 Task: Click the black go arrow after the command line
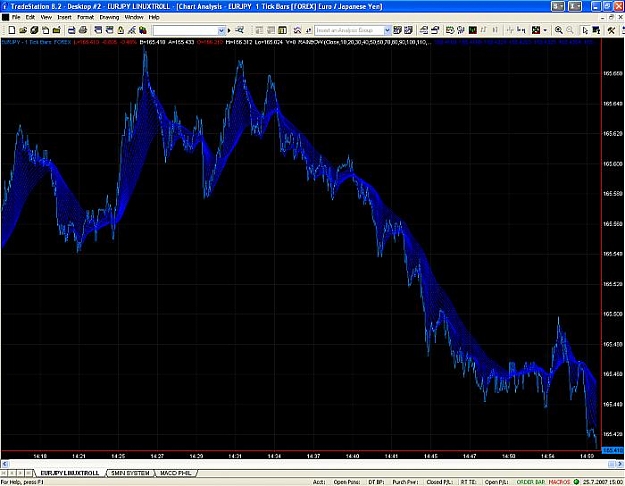(x=229, y=30)
